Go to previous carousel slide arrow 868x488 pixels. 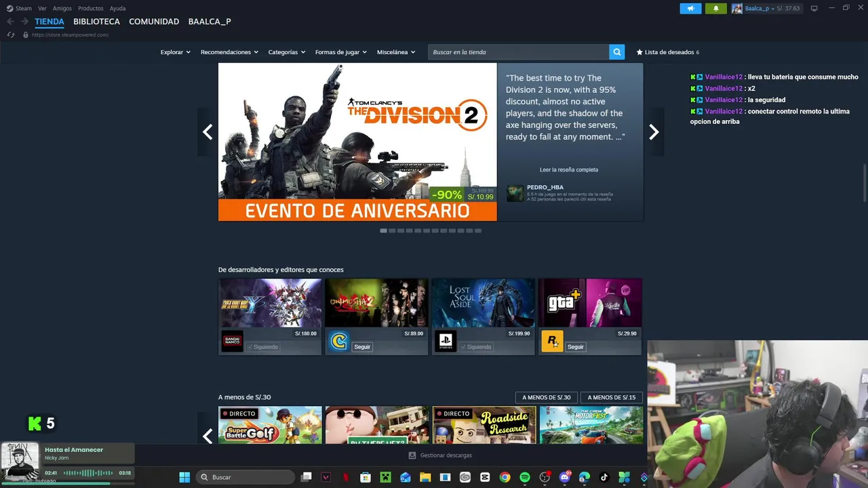click(x=208, y=132)
